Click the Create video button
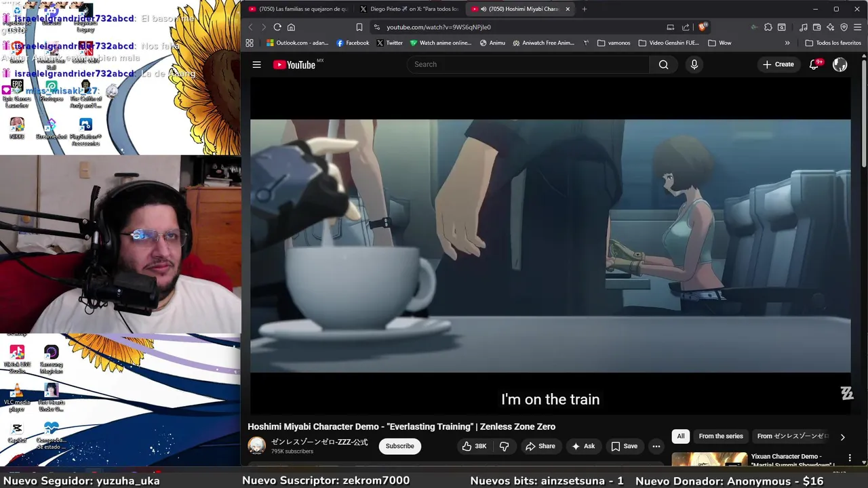This screenshot has width=868, height=488. pyautogui.click(x=778, y=64)
